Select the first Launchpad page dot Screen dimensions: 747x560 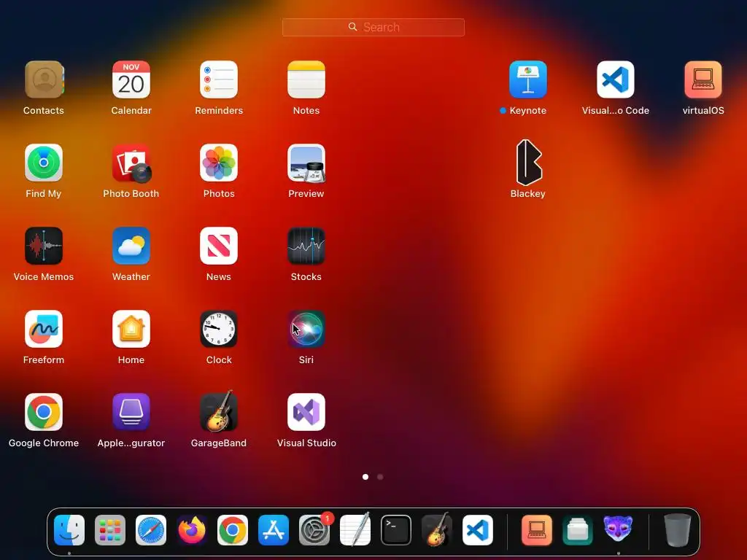(365, 477)
